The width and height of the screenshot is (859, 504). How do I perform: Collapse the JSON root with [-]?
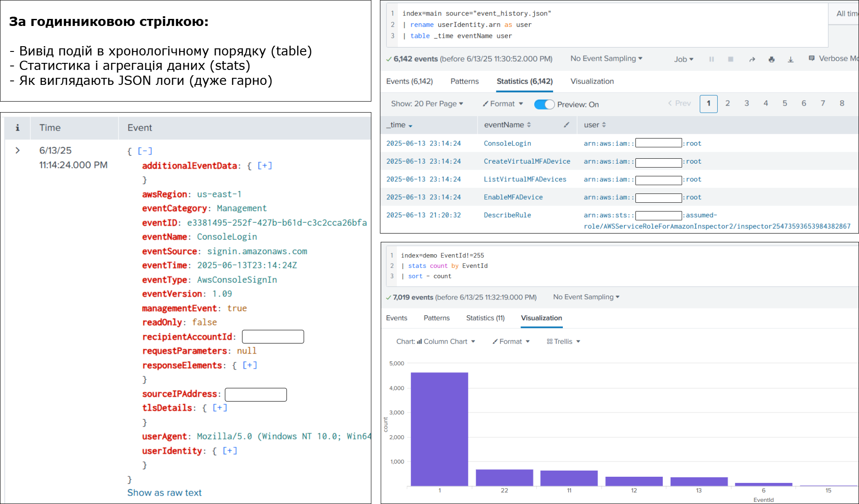[145, 151]
